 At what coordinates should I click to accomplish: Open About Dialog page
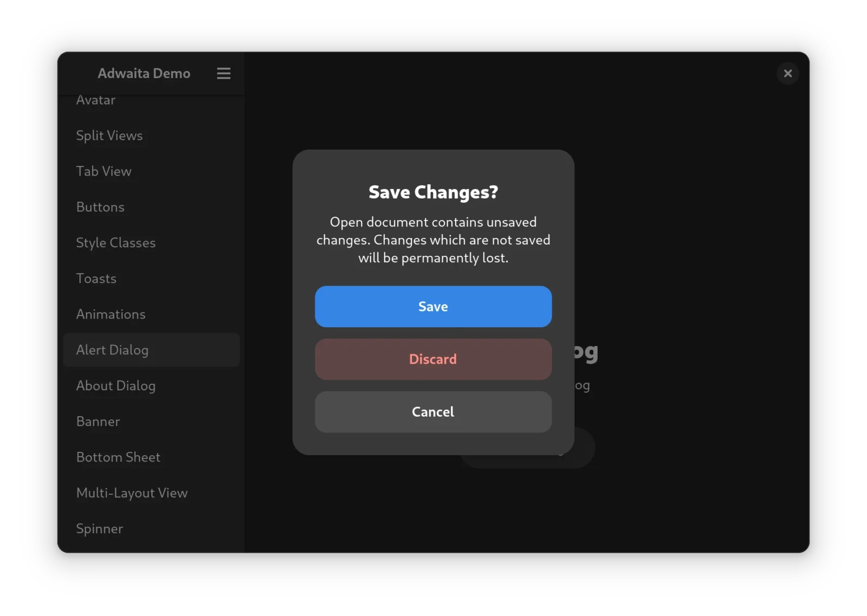click(x=116, y=386)
